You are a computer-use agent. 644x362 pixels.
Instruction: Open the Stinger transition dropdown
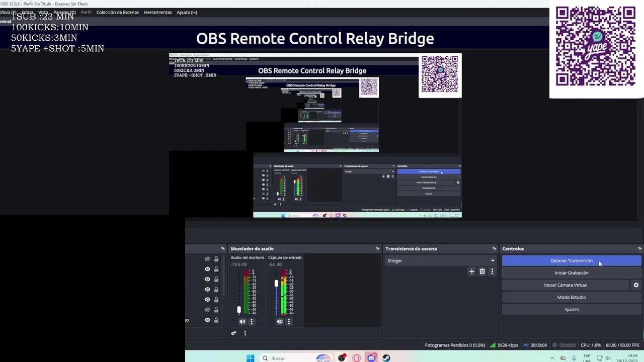point(441,260)
